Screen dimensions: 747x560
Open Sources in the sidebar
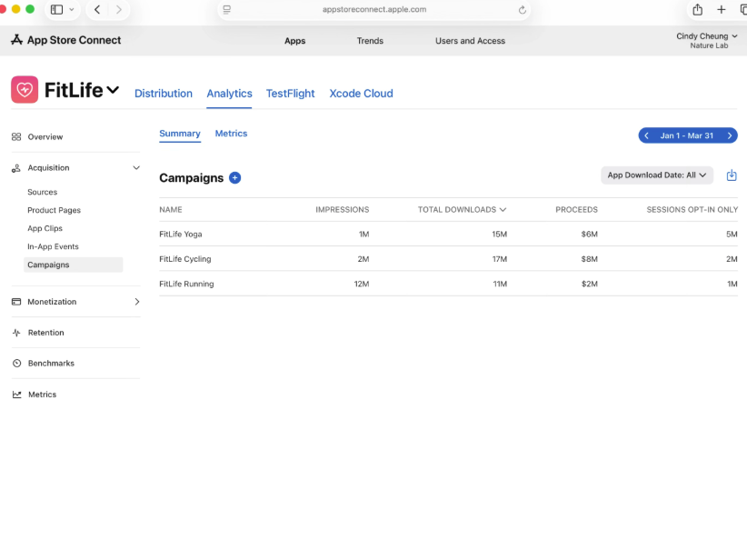pos(43,192)
